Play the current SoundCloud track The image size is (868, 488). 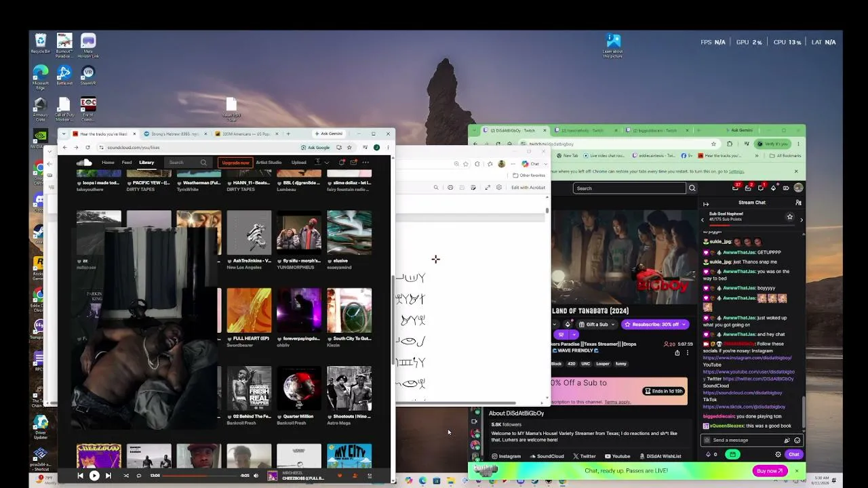pos(94,476)
